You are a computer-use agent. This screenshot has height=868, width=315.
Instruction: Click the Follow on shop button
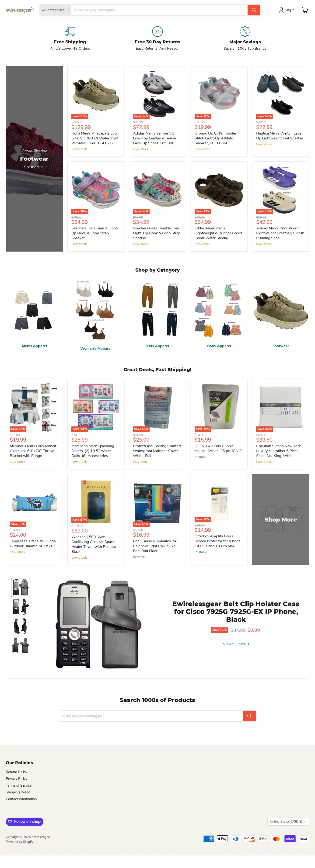(x=24, y=822)
